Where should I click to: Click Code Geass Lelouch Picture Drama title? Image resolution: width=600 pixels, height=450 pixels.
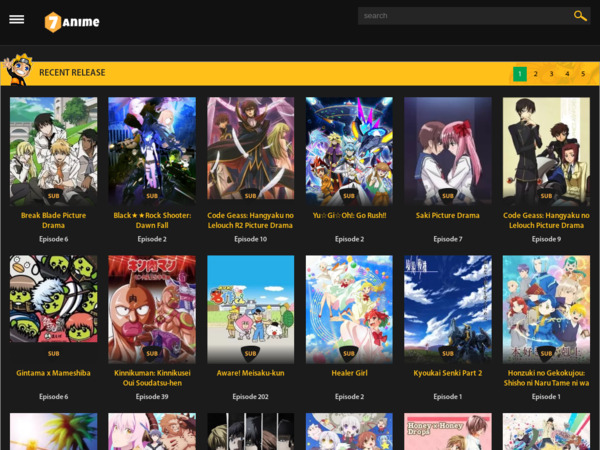[546, 220]
